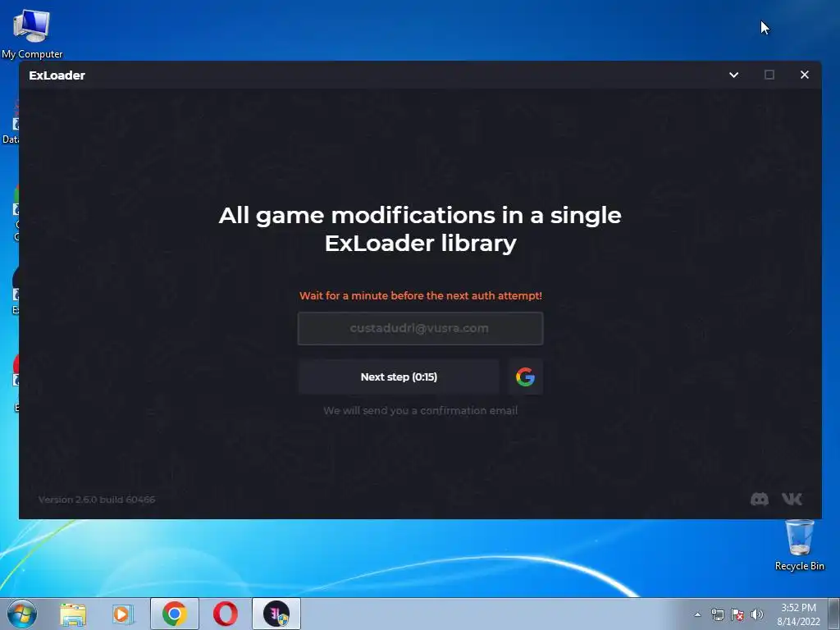Click the Next step (0:15) button

399,377
